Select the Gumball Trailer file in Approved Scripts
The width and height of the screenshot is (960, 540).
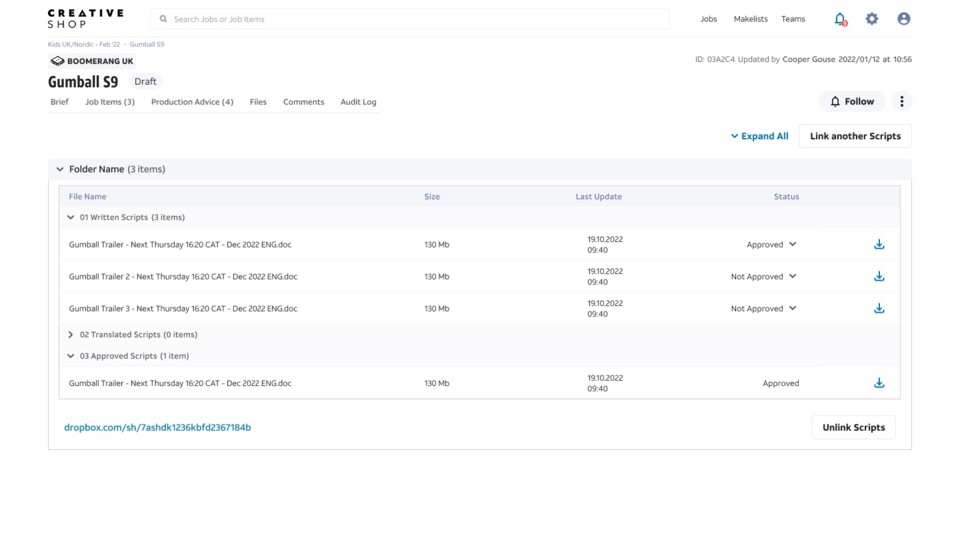click(180, 383)
